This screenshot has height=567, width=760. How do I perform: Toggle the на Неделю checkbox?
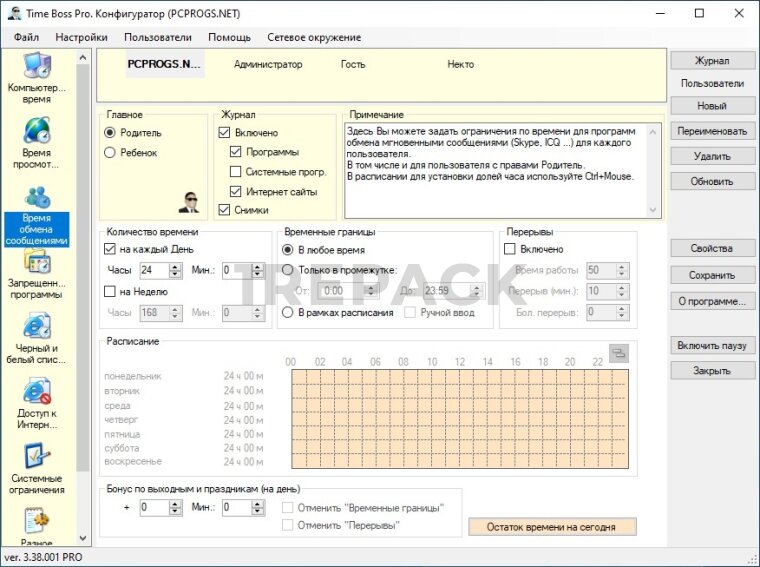[110, 291]
